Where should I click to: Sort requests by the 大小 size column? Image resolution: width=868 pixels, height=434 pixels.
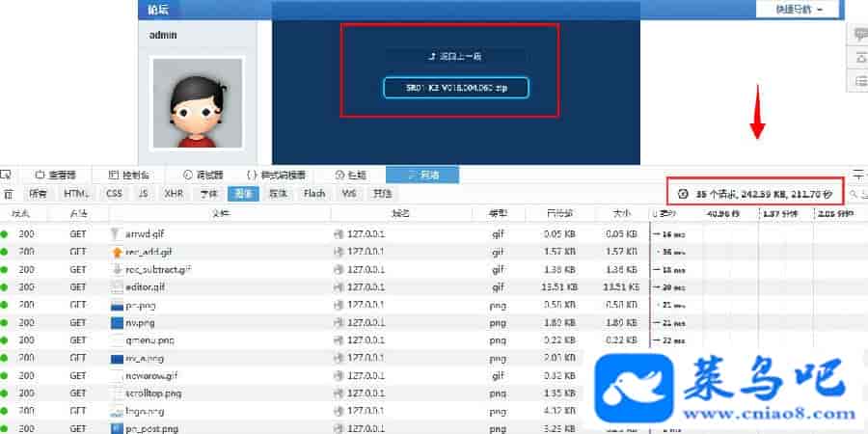622,213
